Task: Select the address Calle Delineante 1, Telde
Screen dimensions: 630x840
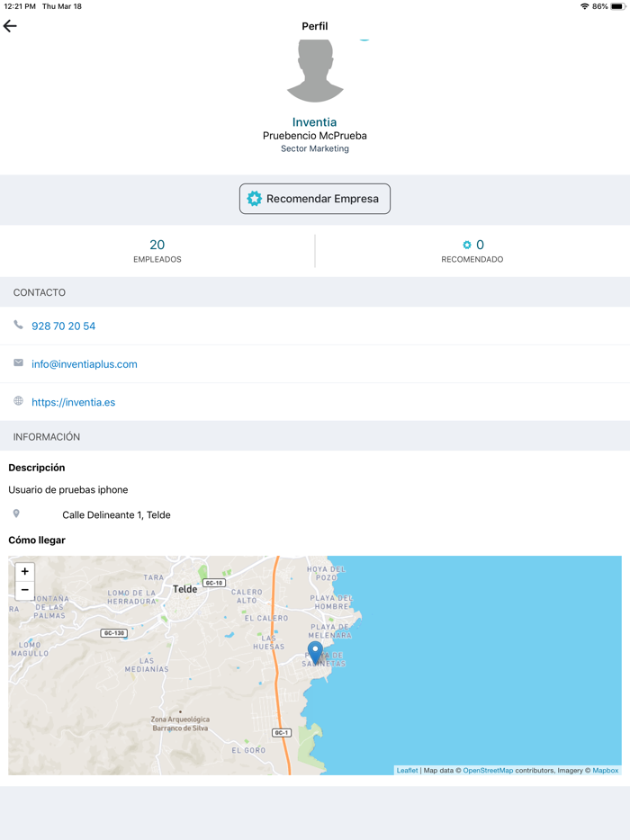Action: [116, 514]
